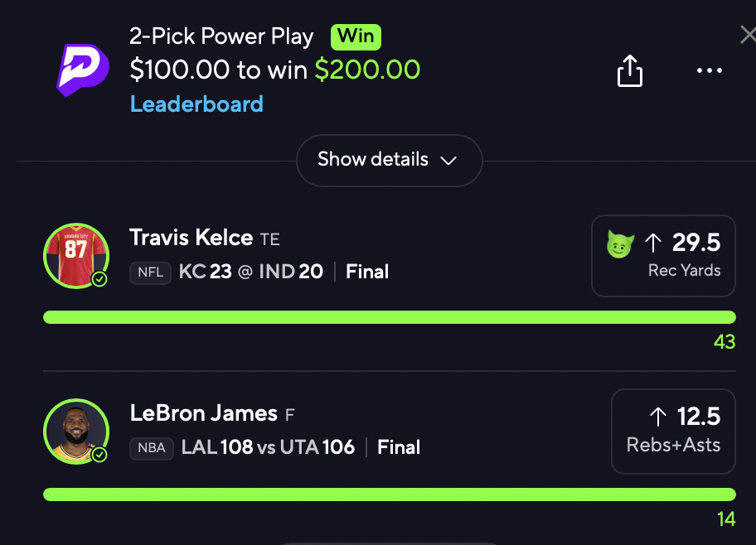Click the PrizePicks purple logo icon

pyautogui.click(x=83, y=70)
